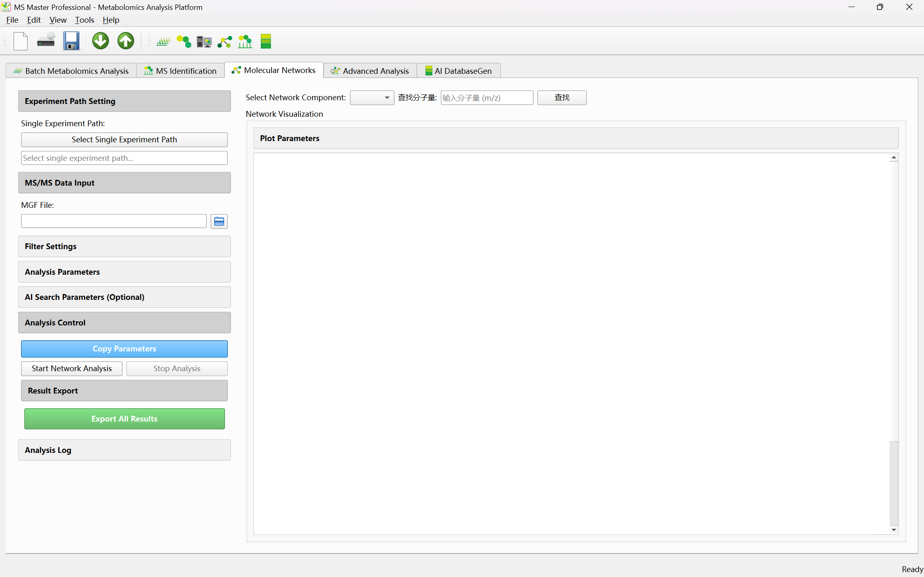This screenshot has height=577, width=924.
Task: Open the Tools menu
Action: click(x=85, y=20)
